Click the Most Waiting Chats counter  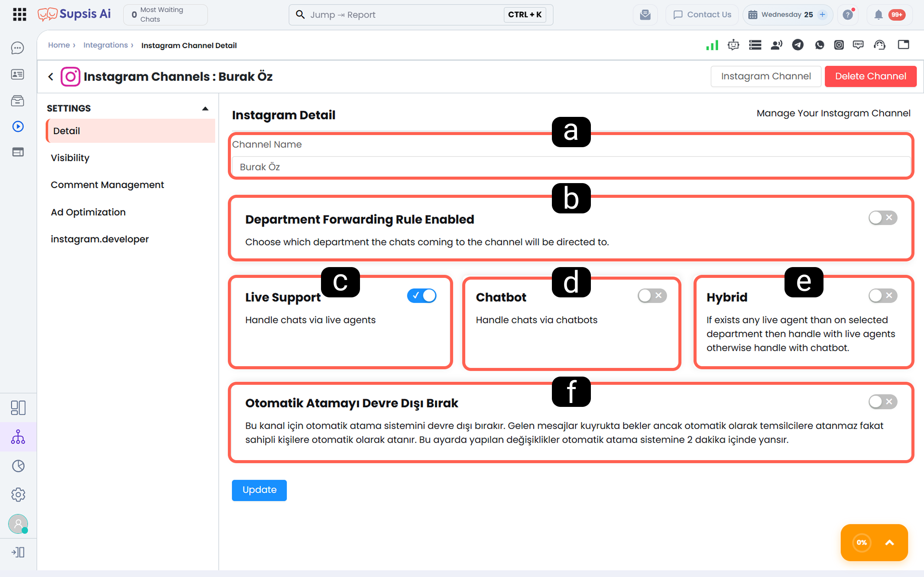165,15
